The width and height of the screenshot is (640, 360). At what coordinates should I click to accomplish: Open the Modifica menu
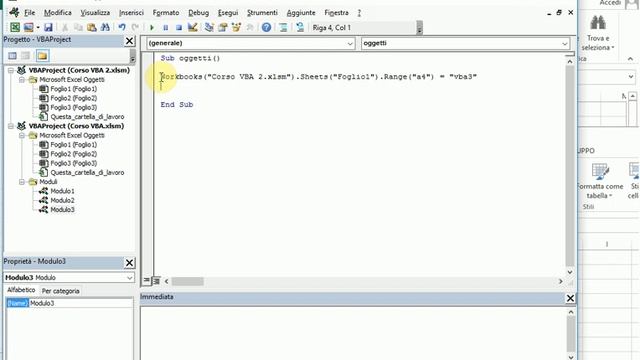pos(58,13)
